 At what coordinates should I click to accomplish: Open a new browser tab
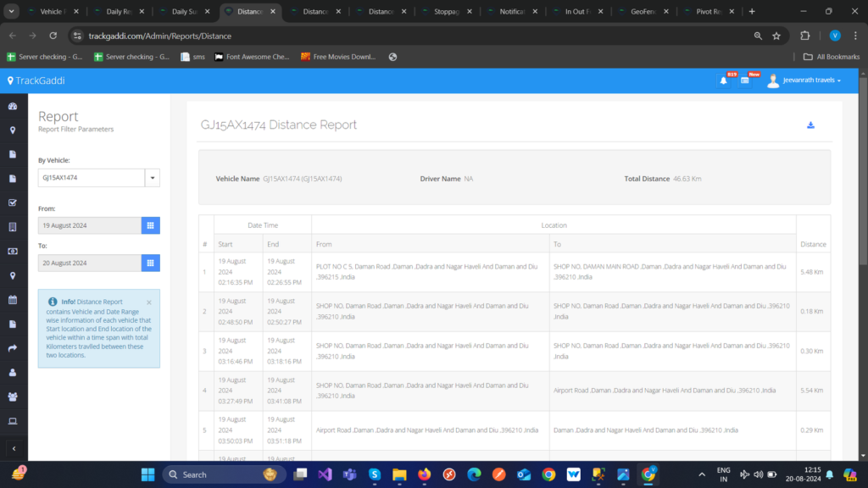point(752,11)
